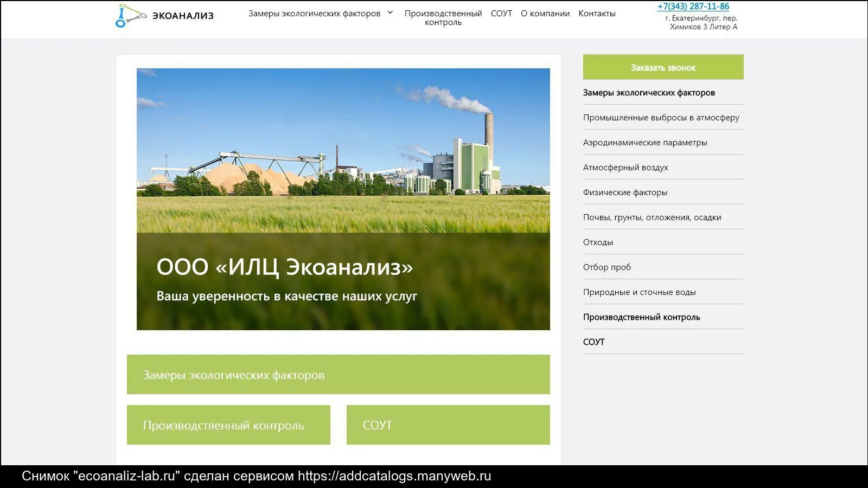Click the address text г. Екатеринбург
Image resolution: width=868 pixels, height=488 pixels.
pos(702,22)
